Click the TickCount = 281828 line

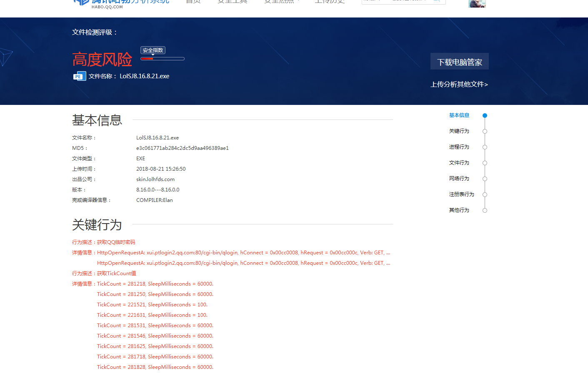155,367
